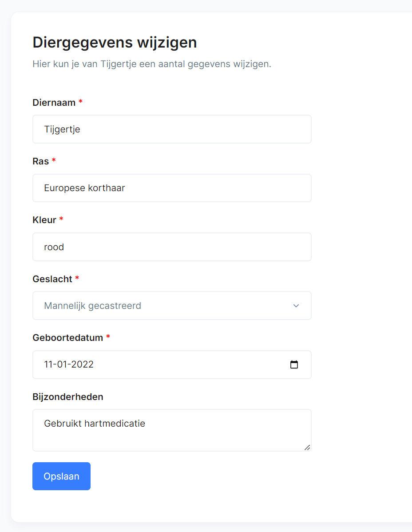Click the Diergegevens wijzigen heading
Screen dimensions: 412x532
pyautogui.click(x=115, y=43)
